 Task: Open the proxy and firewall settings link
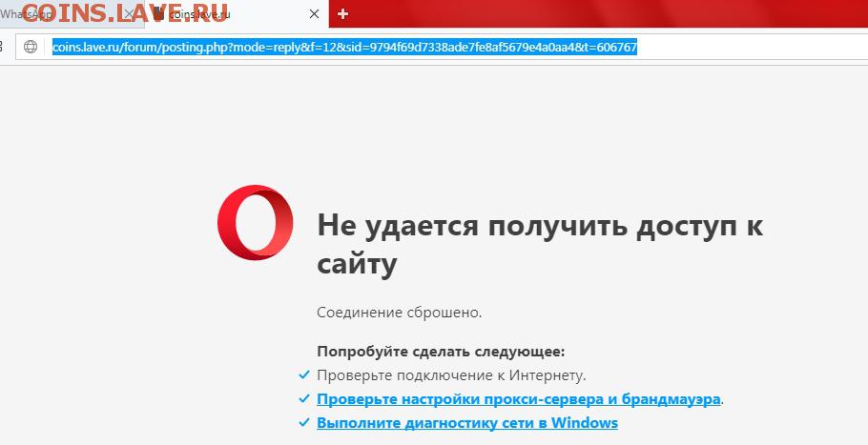click(x=519, y=399)
